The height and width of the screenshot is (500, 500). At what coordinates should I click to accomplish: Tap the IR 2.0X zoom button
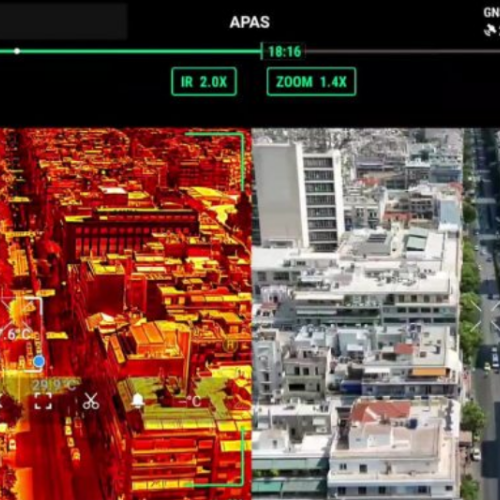(204, 82)
